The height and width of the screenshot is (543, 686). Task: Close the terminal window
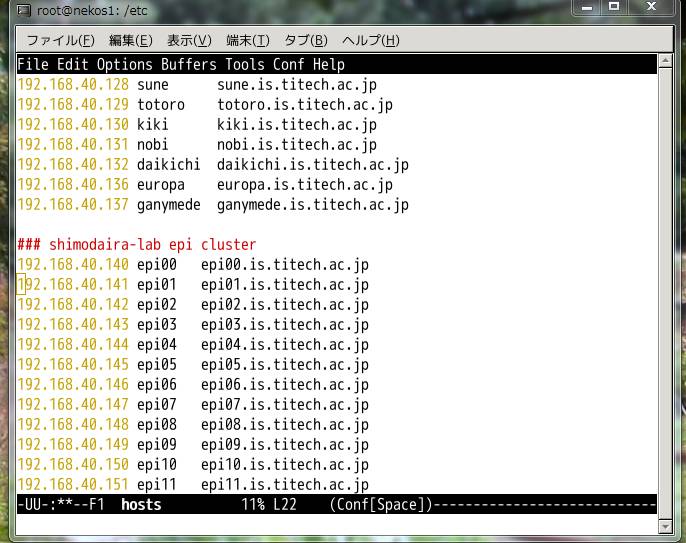[x=652, y=9]
